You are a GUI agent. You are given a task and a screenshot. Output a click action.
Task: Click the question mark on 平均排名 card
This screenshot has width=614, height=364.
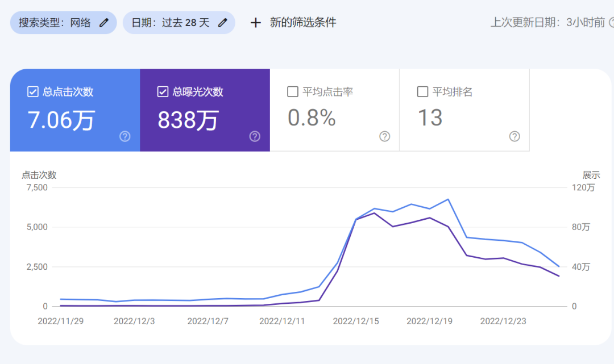coord(515,136)
